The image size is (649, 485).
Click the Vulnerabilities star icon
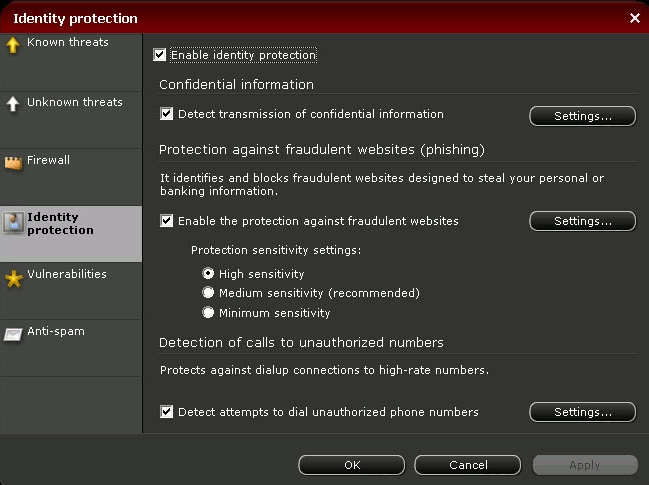pyautogui.click(x=14, y=279)
